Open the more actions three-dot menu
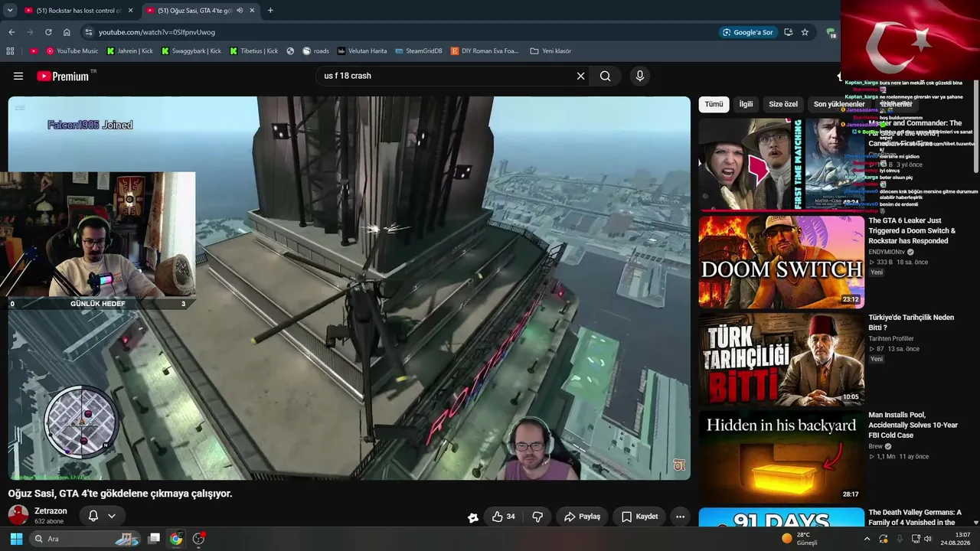980x551 pixels. pos(680,517)
